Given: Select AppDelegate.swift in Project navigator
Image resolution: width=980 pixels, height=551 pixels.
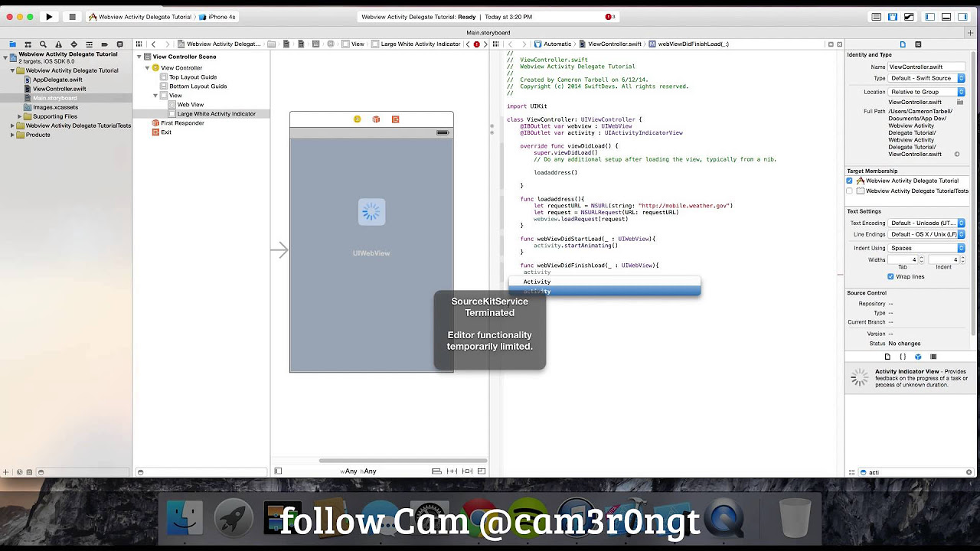Looking at the screenshot, I should pyautogui.click(x=57, y=80).
